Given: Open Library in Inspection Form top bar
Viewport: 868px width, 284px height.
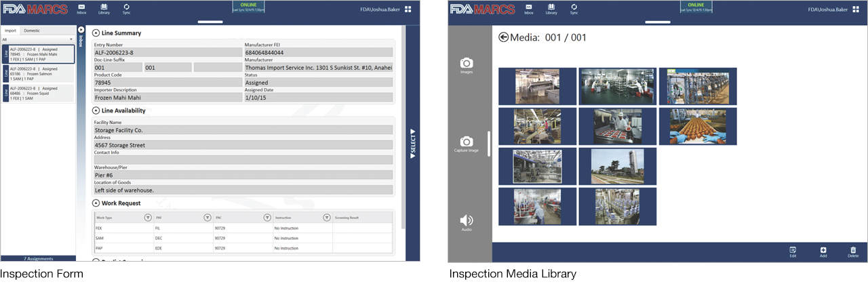Looking at the screenshot, I should coord(104,9).
